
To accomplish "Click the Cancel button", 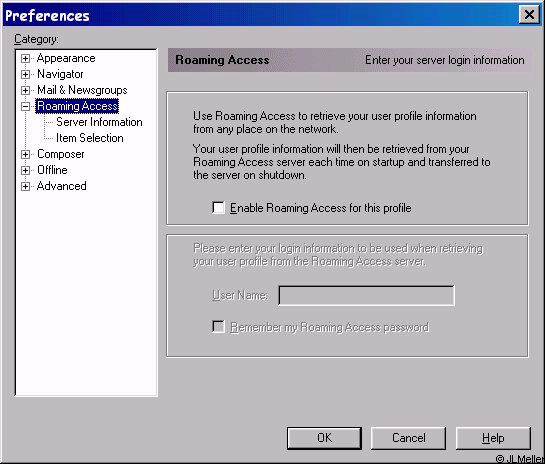I will click(408, 438).
